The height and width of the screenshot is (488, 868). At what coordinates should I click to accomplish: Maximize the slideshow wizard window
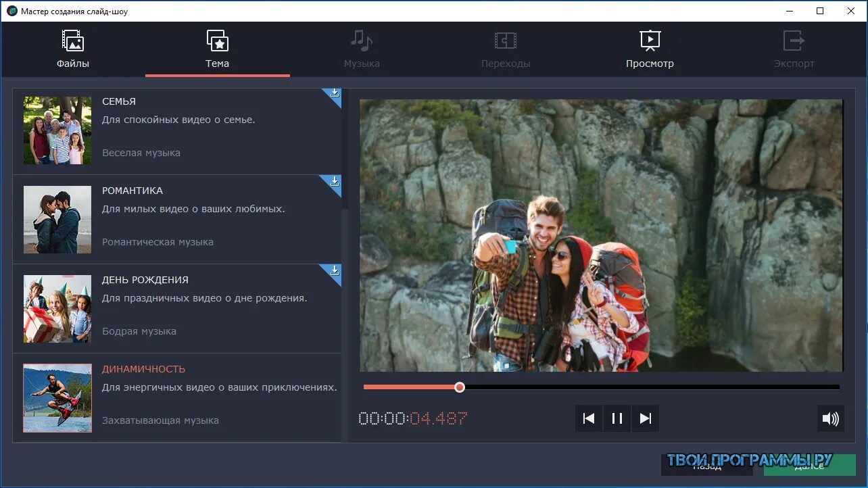tap(820, 11)
